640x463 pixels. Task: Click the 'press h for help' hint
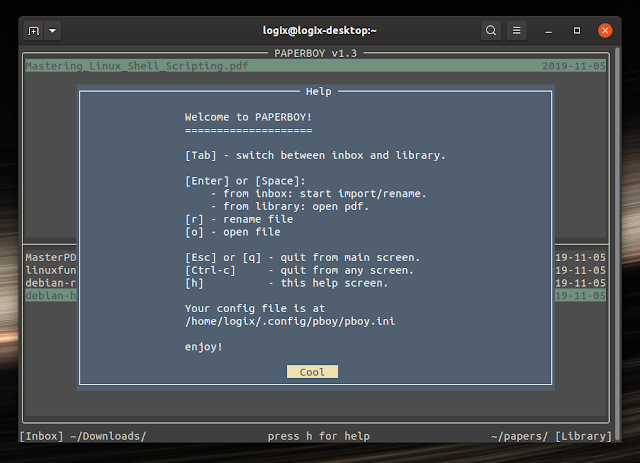(319, 436)
